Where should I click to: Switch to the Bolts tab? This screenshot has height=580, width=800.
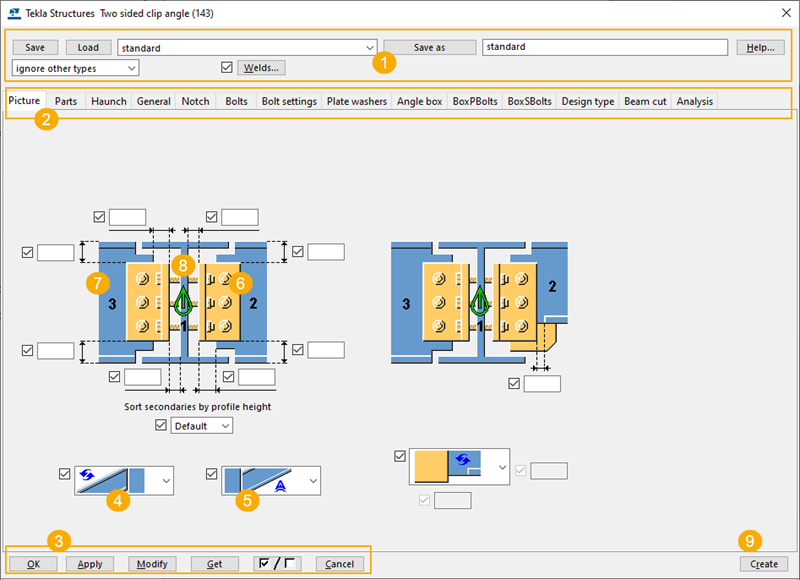tap(236, 101)
